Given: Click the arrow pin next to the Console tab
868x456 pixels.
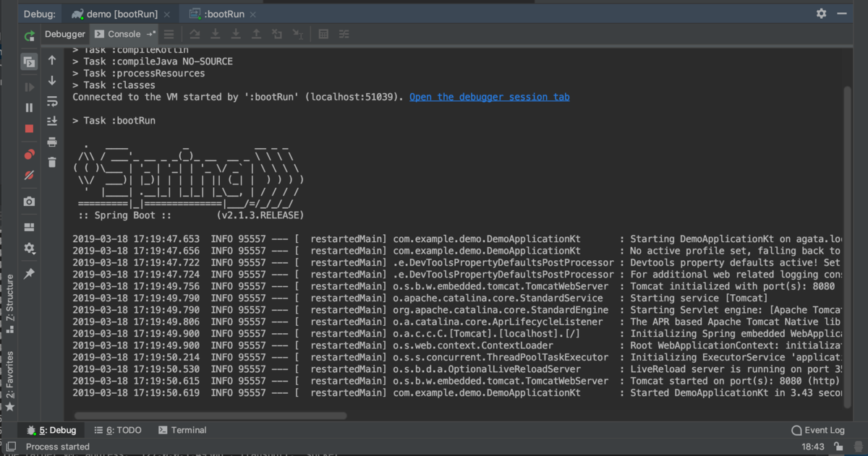Looking at the screenshot, I should pyautogui.click(x=151, y=34).
